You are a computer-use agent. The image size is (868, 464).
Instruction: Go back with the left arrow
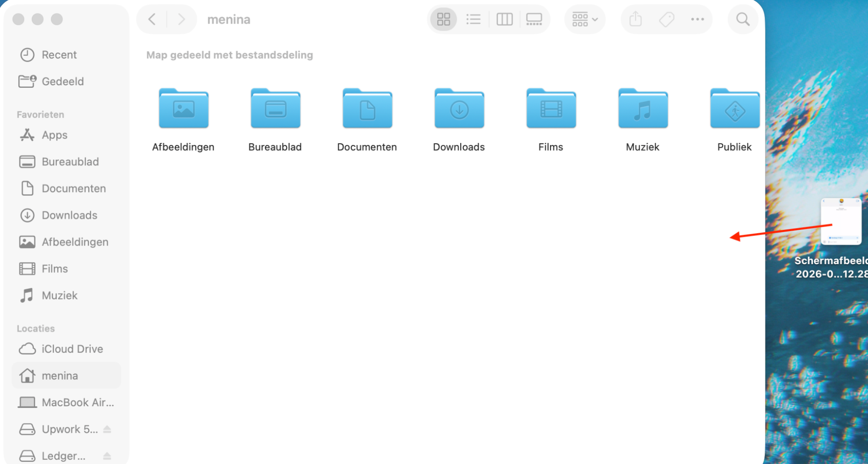coord(152,19)
